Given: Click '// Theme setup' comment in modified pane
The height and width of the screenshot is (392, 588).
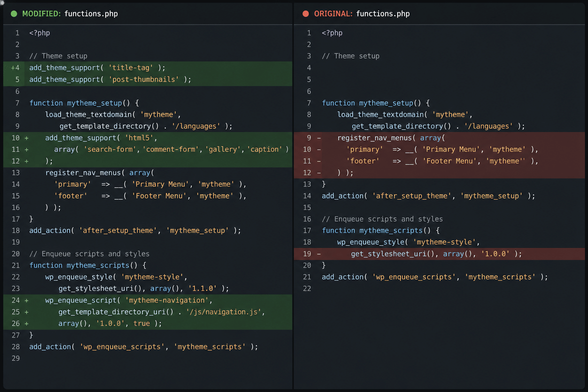Looking at the screenshot, I should tap(58, 56).
